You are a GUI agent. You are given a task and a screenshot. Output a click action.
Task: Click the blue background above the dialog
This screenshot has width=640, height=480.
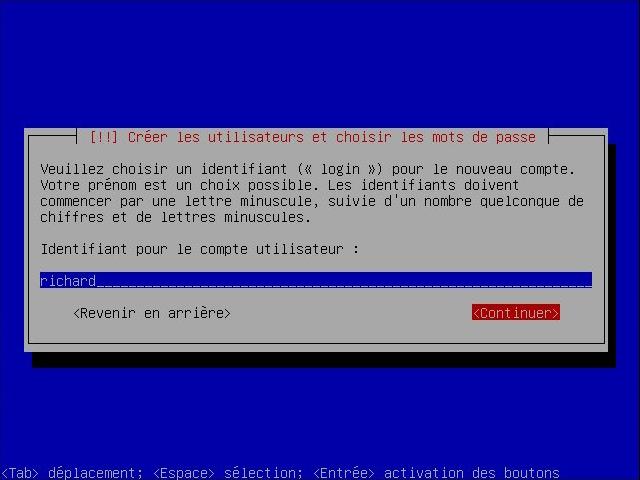point(320,61)
